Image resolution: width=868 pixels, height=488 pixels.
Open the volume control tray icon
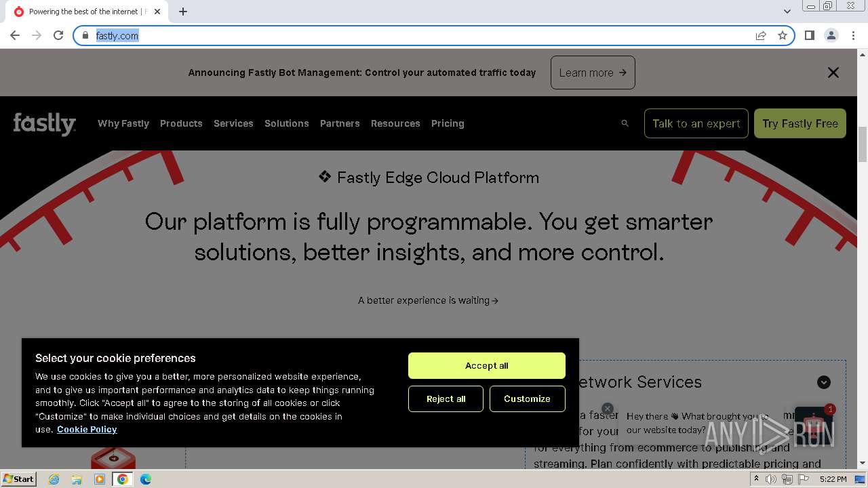coord(771,479)
